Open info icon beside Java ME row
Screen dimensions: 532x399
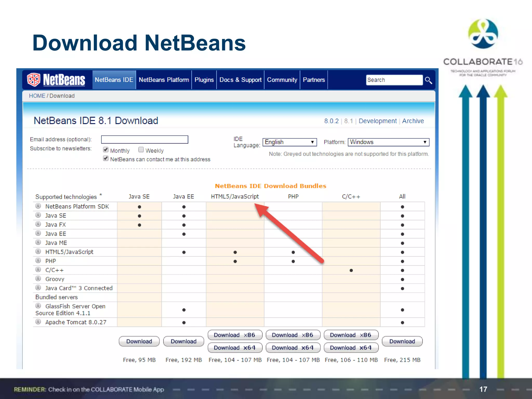pos(38,242)
